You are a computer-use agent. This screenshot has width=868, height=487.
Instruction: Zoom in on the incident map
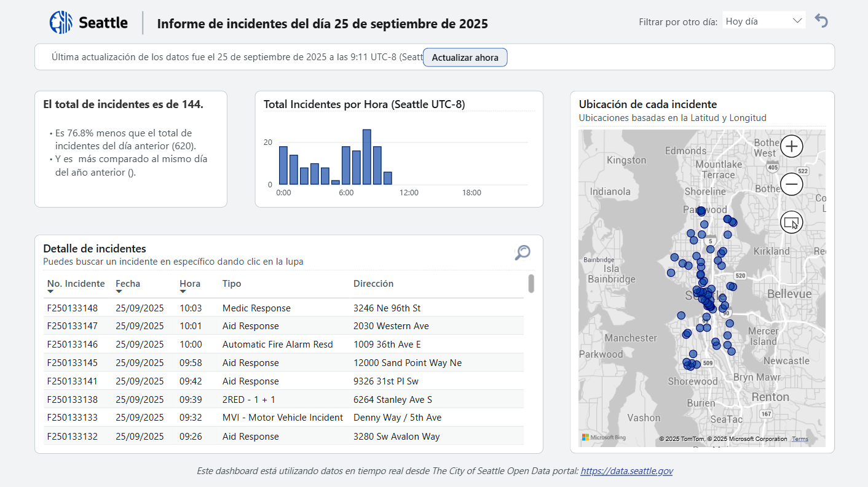[791, 146]
